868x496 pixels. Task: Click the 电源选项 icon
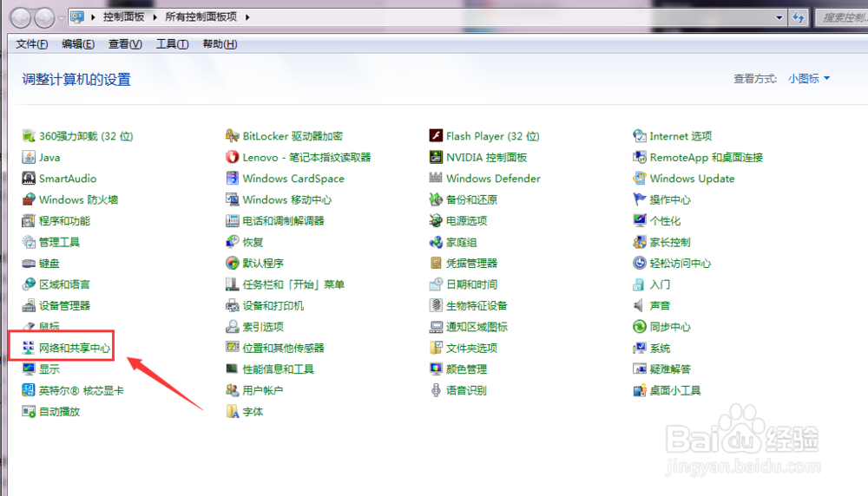[x=436, y=220]
